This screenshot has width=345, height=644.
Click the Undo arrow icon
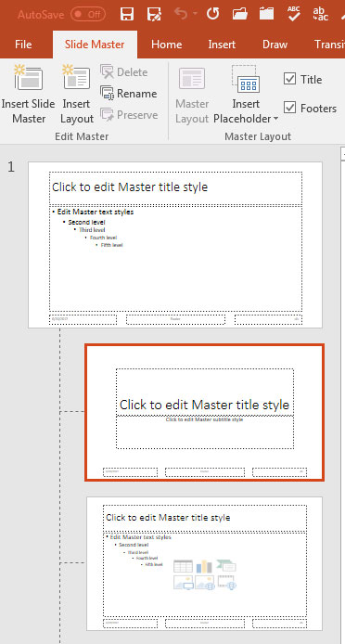click(x=181, y=14)
